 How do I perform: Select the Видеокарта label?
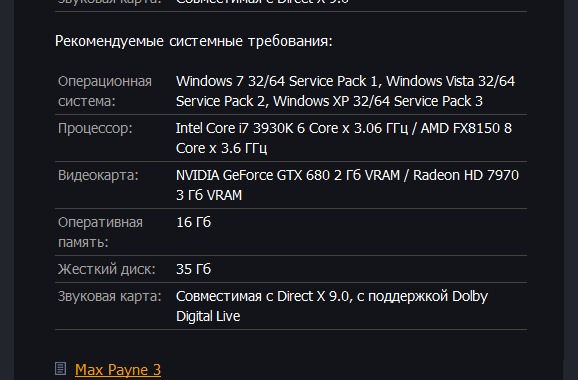(x=98, y=175)
